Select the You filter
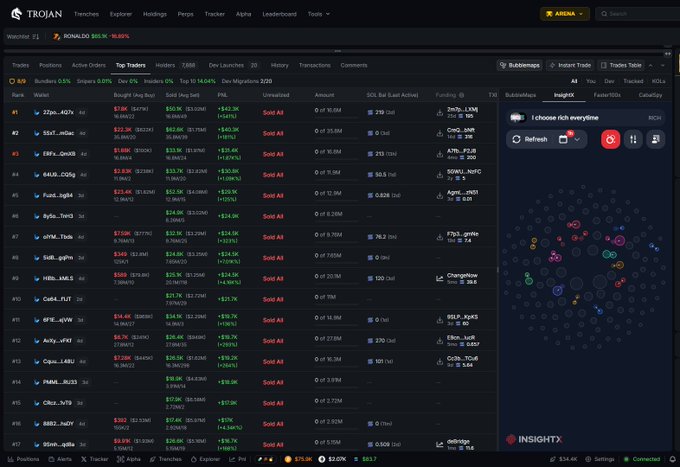Screen dimensions: 680x467 coord(591,81)
